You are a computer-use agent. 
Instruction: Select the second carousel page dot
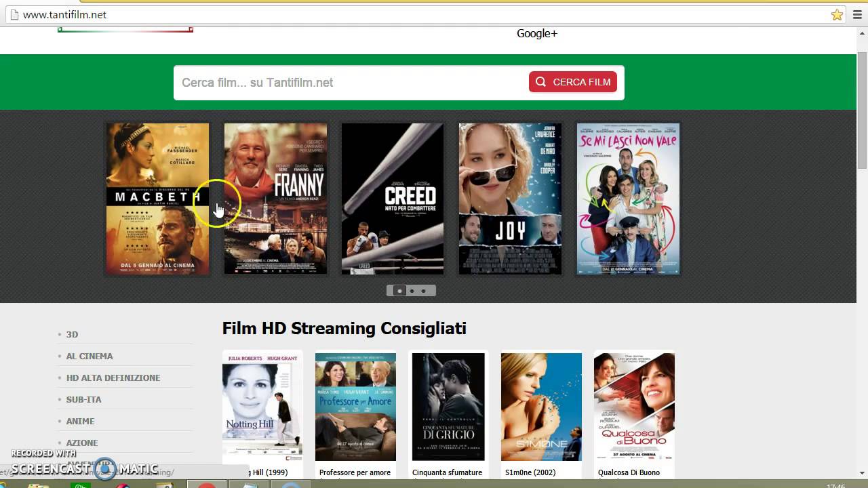pyautogui.click(x=412, y=291)
